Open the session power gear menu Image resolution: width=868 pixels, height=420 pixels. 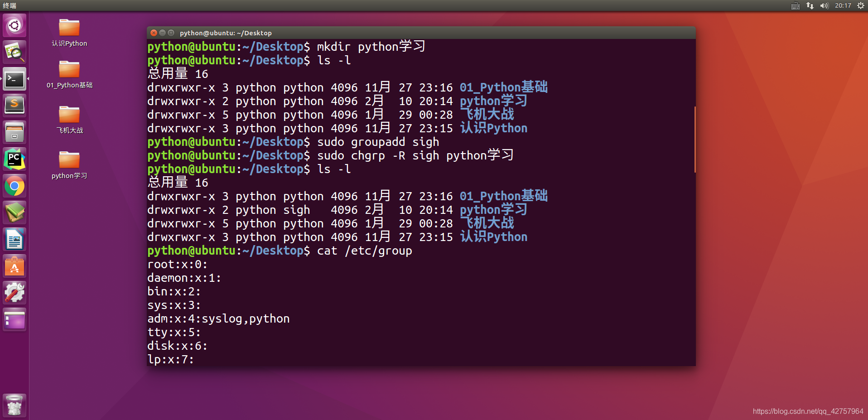[x=861, y=5]
